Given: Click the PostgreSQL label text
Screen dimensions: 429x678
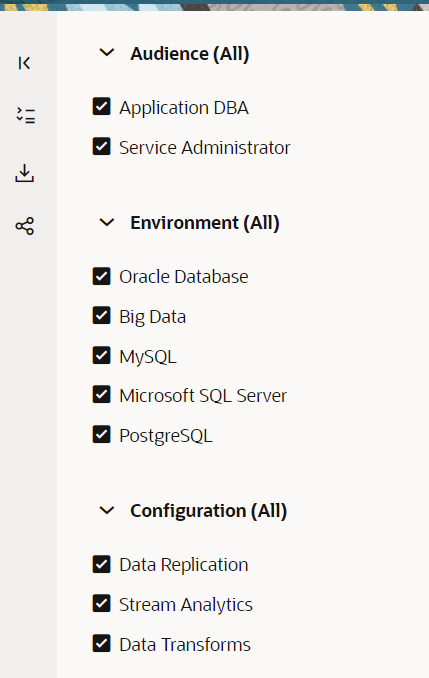Looking at the screenshot, I should pyautogui.click(x=166, y=436).
